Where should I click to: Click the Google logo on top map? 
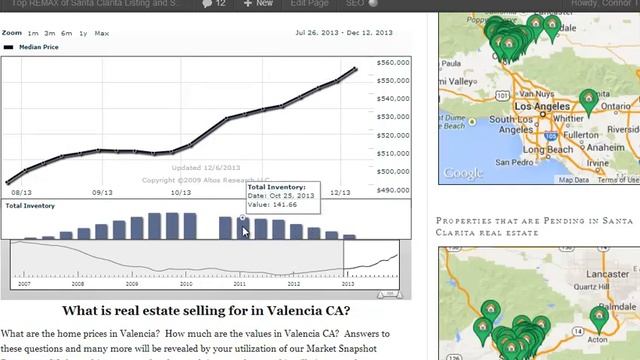(x=463, y=173)
